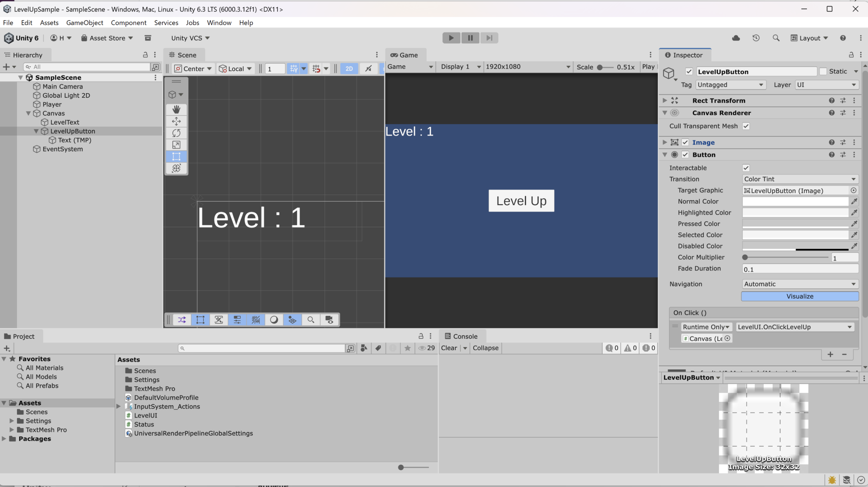Select the Scale tool
This screenshot has height=487, width=868.
(176, 145)
